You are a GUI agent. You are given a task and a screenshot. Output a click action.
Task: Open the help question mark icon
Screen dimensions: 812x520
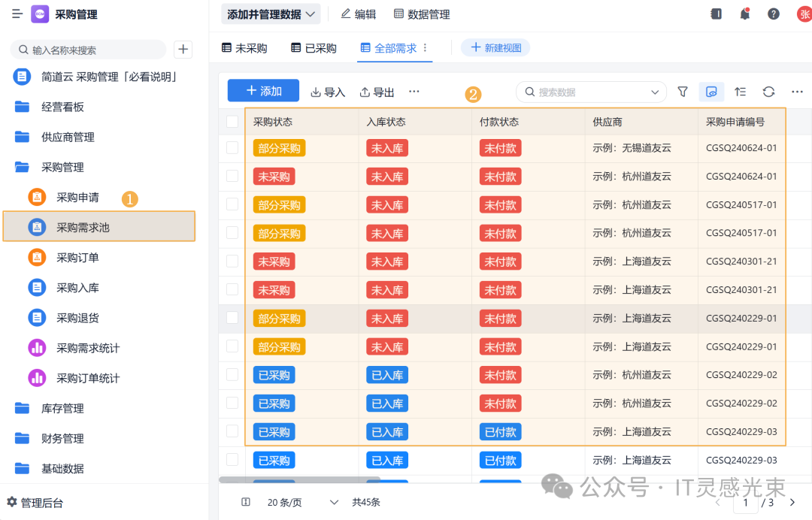pos(773,14)
